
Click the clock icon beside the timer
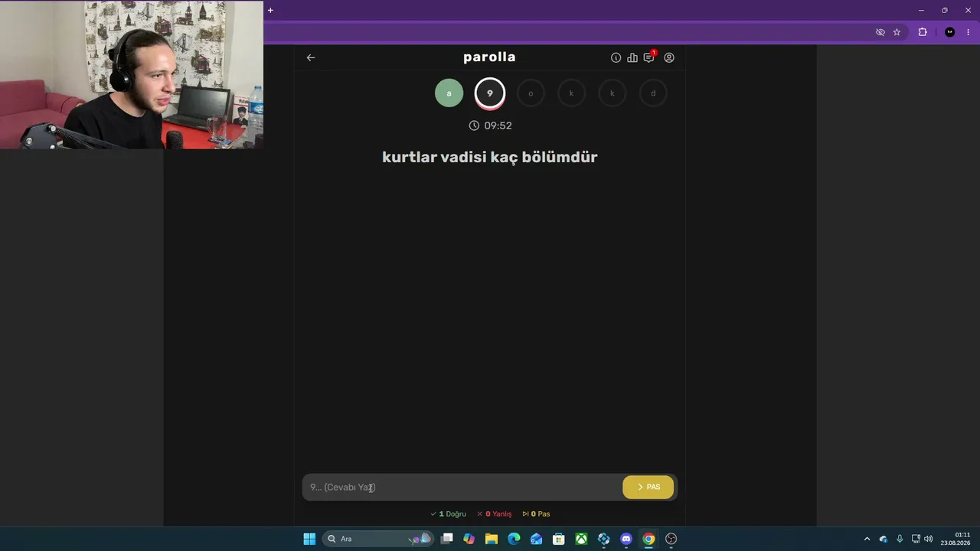coord(474,126)
